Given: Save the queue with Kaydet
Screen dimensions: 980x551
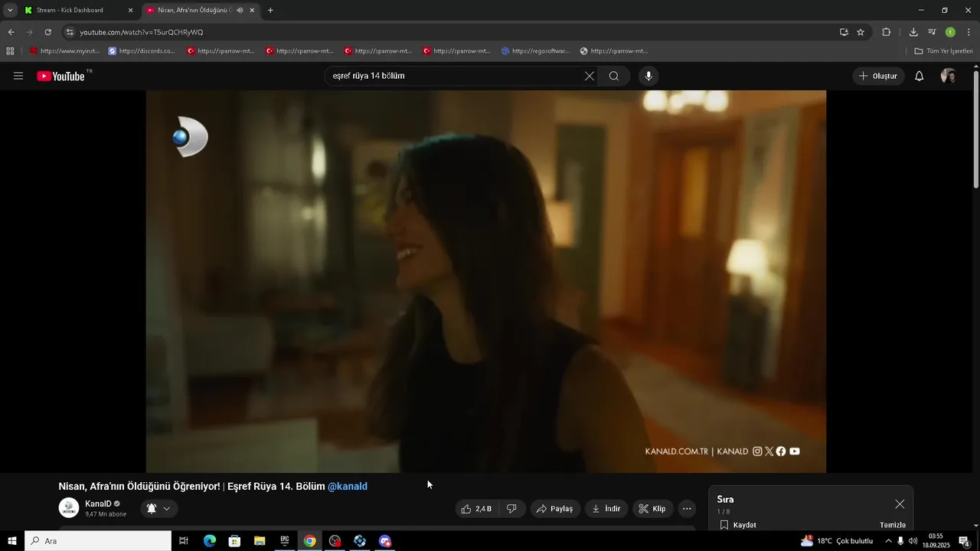Looking at the screenshot, I should [x=738, y=525].
